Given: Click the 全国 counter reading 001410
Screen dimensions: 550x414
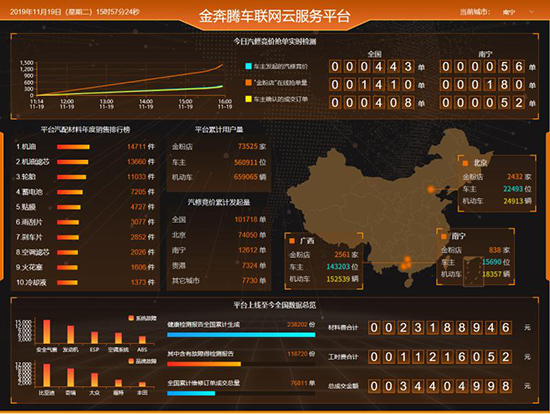Looking at the screenshot, I should (371, 84).
